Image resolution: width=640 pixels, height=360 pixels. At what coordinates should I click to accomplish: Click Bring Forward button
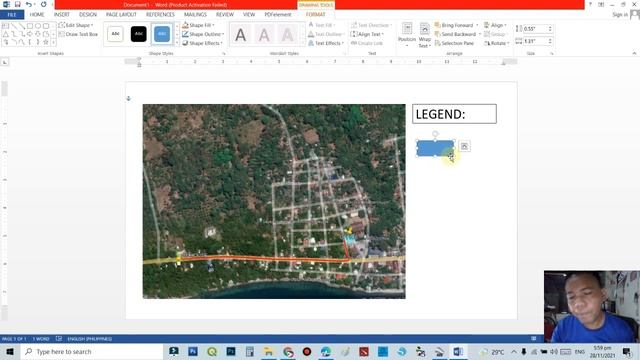point(454,25)
